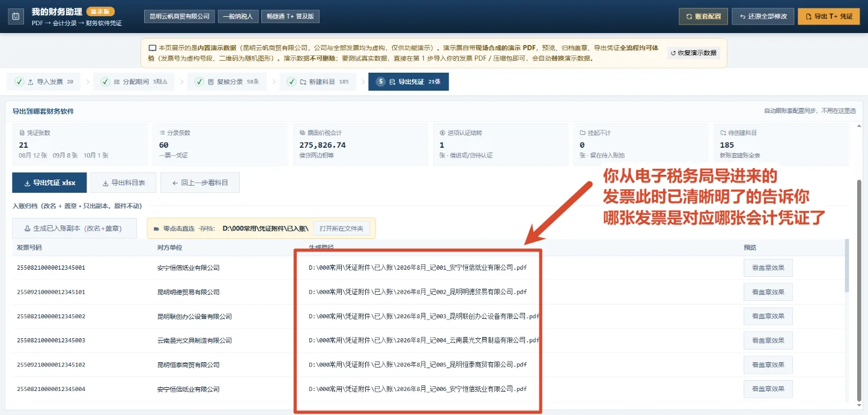The image size is (868, 415).
Task: Click invoice number 25508210000012345002
Action: (x=51, y=316)
